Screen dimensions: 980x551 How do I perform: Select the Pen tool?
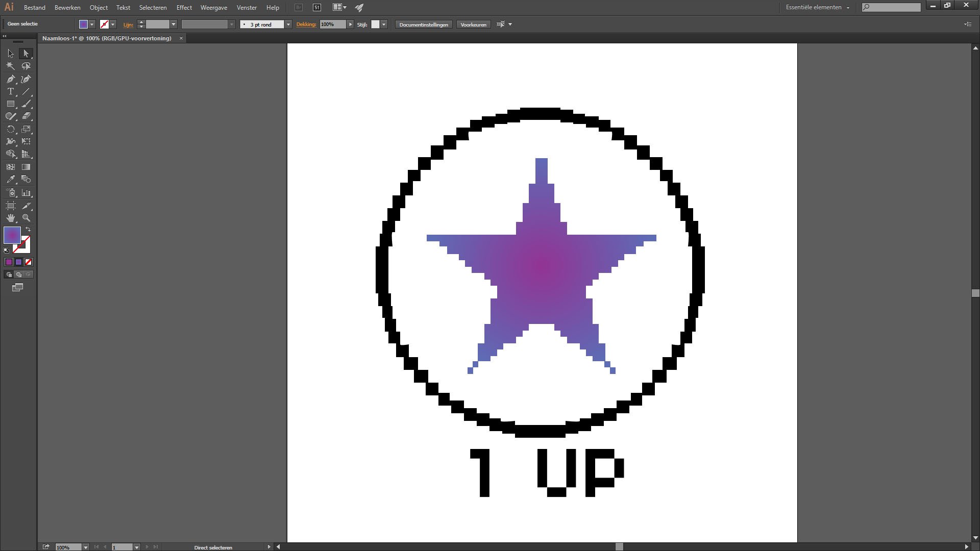[x=10, y=79]
